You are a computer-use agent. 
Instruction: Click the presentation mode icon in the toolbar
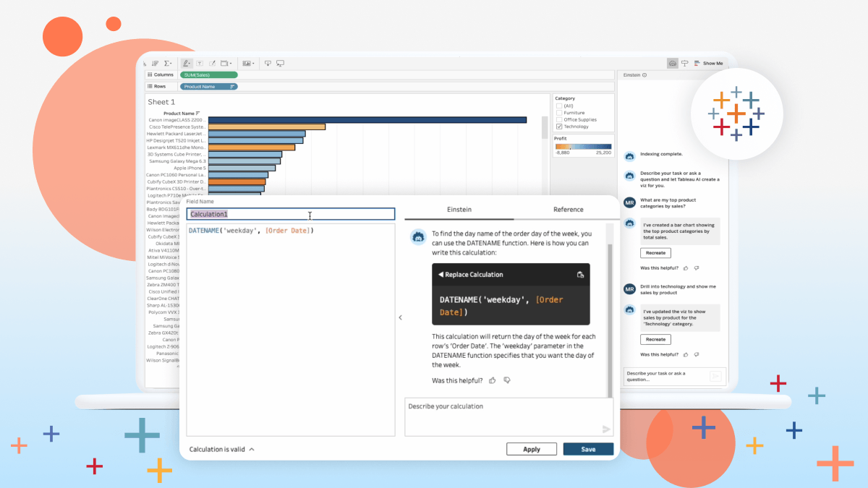pyautogui.click(x=280, y=64)
